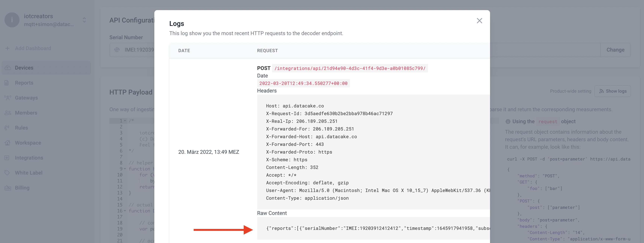Screen dimensions: 644x243
Task: Click the feed icon in Show logs
Action: click(x=601, y=91)
